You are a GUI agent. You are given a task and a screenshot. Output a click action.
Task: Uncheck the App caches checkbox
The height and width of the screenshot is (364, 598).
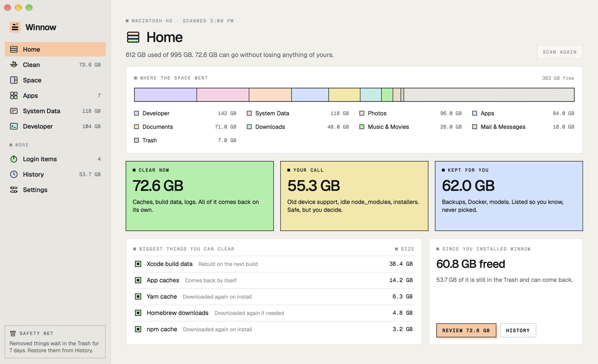coord(138,280)
